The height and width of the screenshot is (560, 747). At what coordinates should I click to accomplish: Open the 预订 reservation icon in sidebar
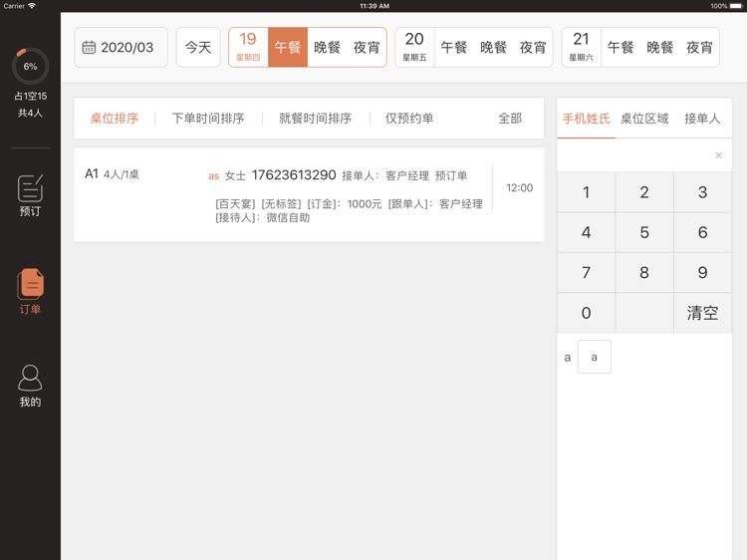coord(30,195)
